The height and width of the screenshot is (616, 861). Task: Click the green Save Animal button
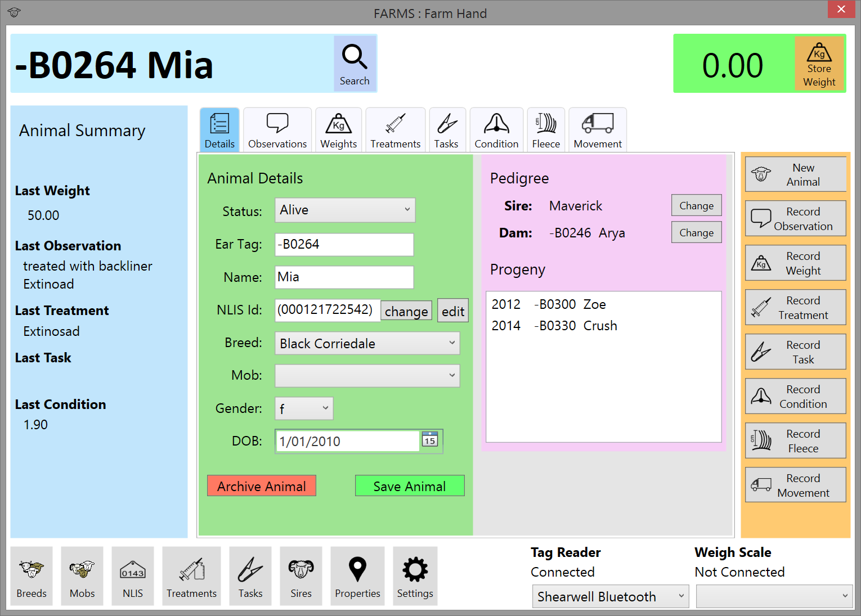tap(410, 486)
